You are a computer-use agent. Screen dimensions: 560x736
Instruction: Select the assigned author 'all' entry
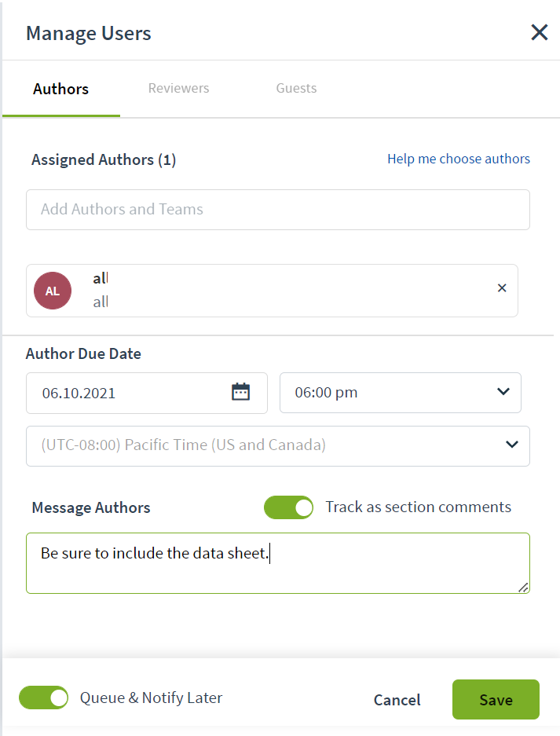273,291
